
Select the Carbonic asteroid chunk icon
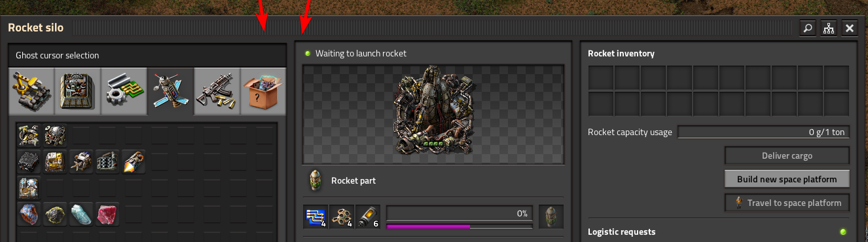(x=55, y=214)
